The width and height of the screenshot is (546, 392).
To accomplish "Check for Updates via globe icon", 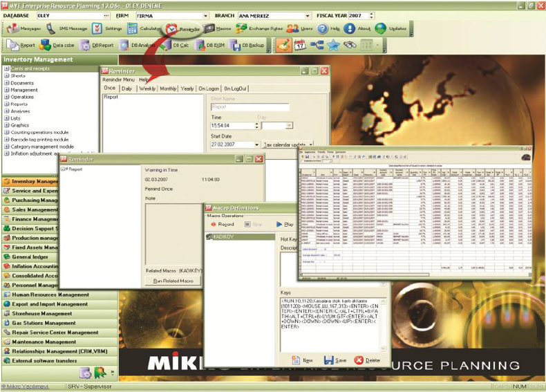I will [390, 28].
